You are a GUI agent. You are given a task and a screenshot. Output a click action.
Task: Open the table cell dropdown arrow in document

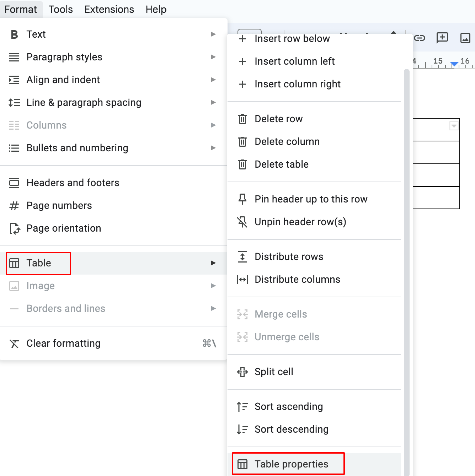(453, 126)
